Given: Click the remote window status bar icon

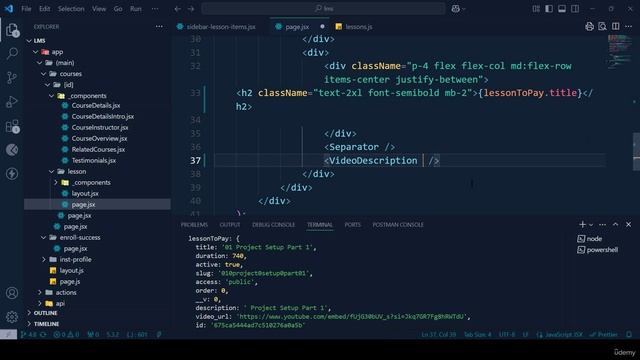Looking at the screenshot, I should (x=8, y=335).
